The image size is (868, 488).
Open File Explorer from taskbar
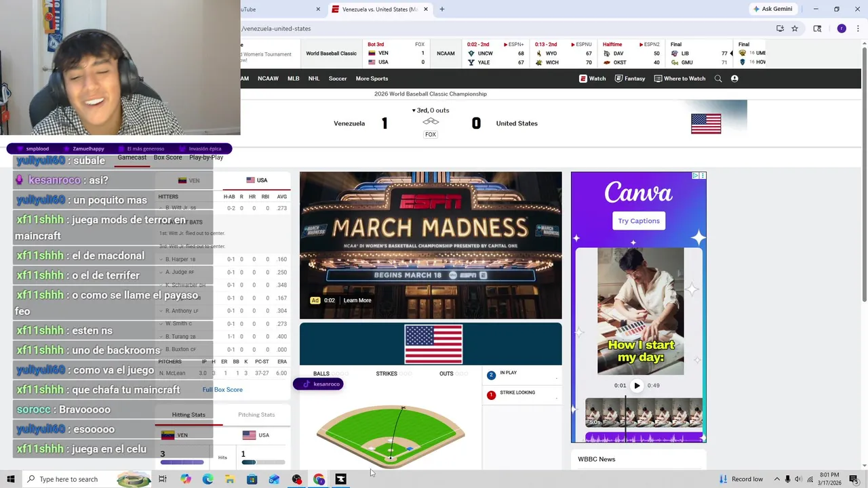(x=230, y=479)
